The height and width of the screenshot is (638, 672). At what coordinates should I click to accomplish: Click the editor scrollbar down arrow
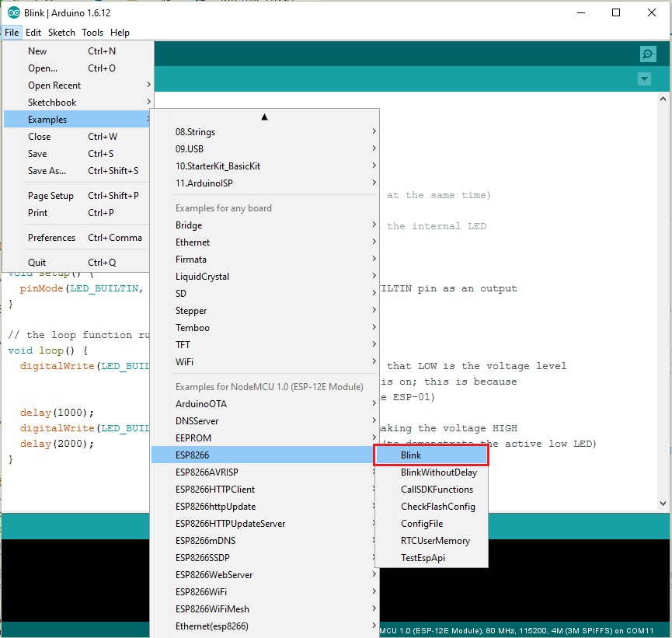(663, 504)
